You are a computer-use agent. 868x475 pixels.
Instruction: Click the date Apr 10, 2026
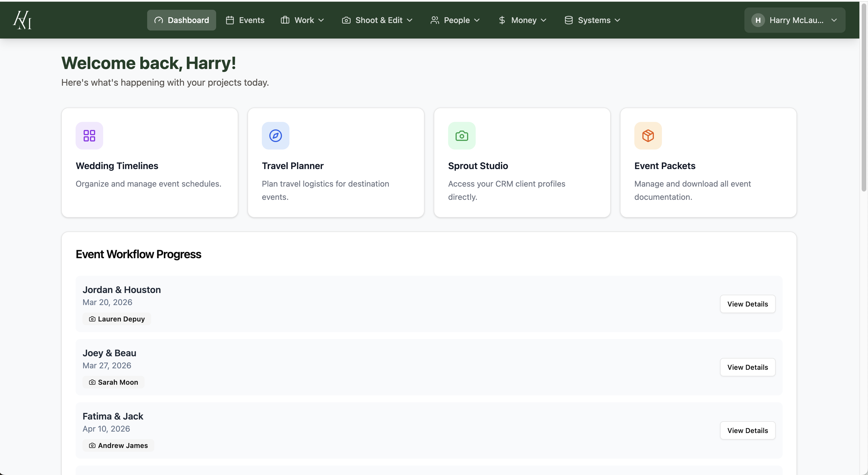[106, 429]
